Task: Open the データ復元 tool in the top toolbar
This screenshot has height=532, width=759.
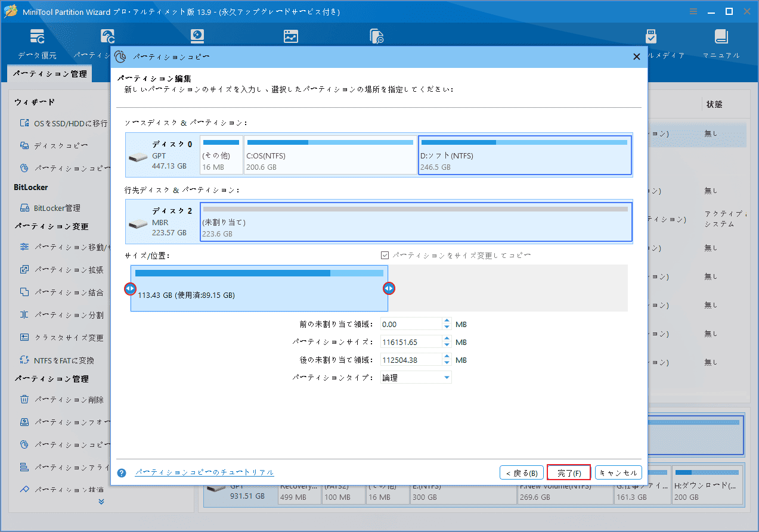Action: pos(37,43)
